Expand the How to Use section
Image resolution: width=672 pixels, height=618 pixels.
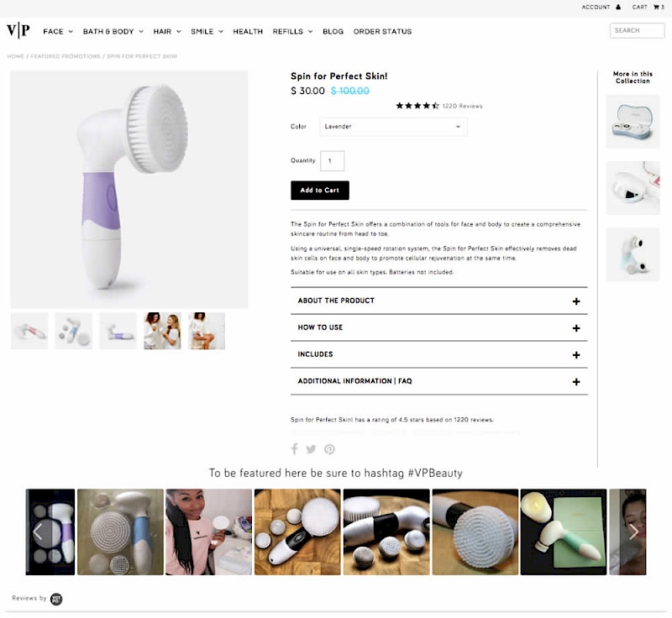tap(438, 327)
